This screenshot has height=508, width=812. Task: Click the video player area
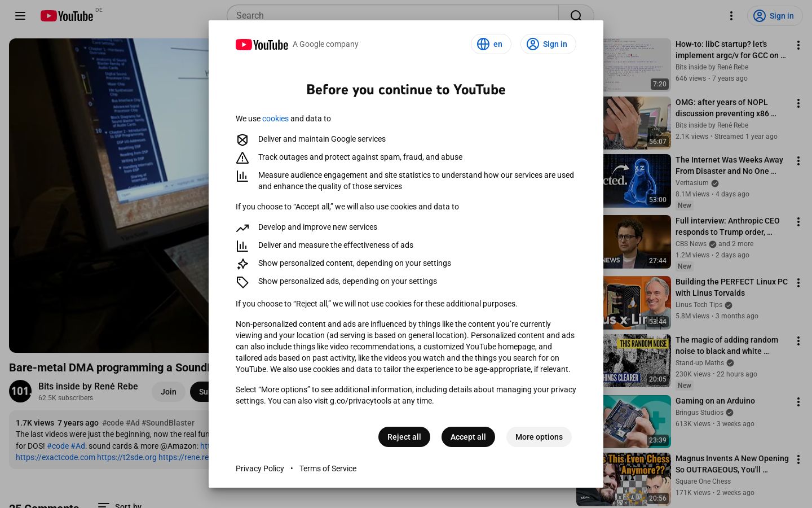pos(109,195)
